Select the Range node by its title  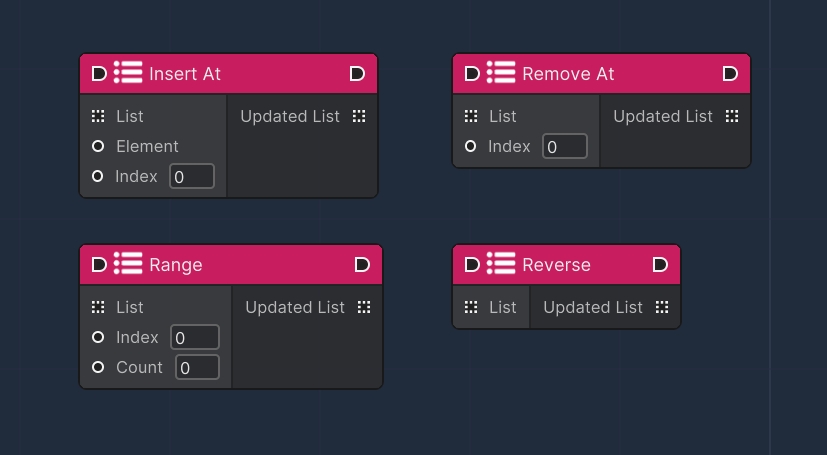(x=176, y=265)
